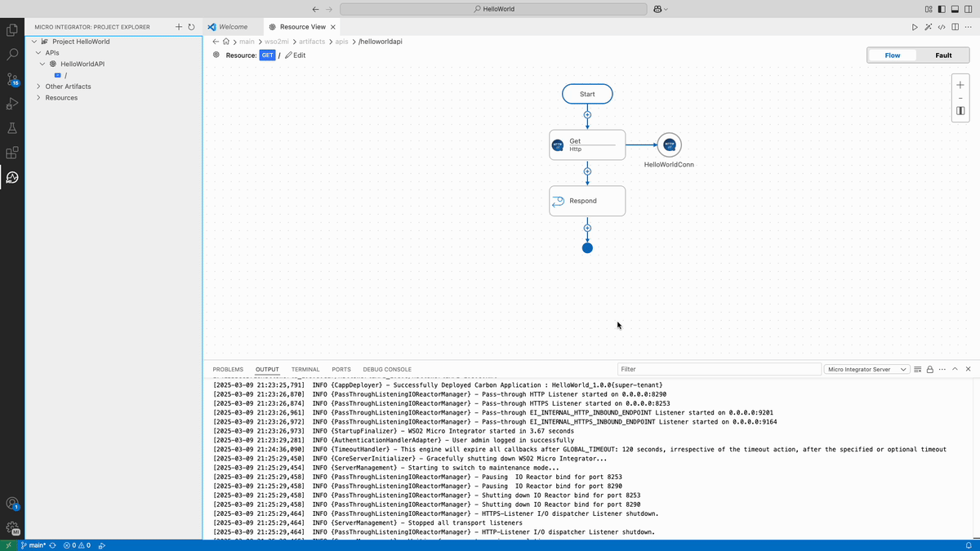Clear the output panel
980x551 pixels.
click(x=918, y=370)
